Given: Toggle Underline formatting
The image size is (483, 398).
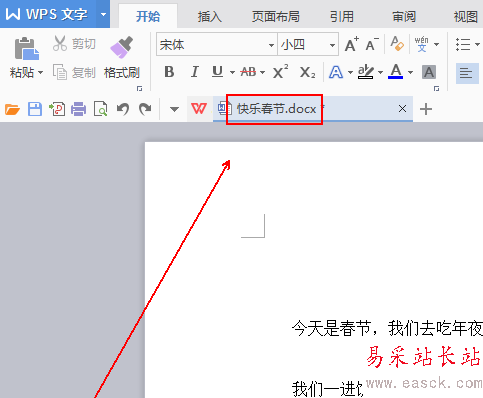Looking at the screenshot, I should (217, 72).
